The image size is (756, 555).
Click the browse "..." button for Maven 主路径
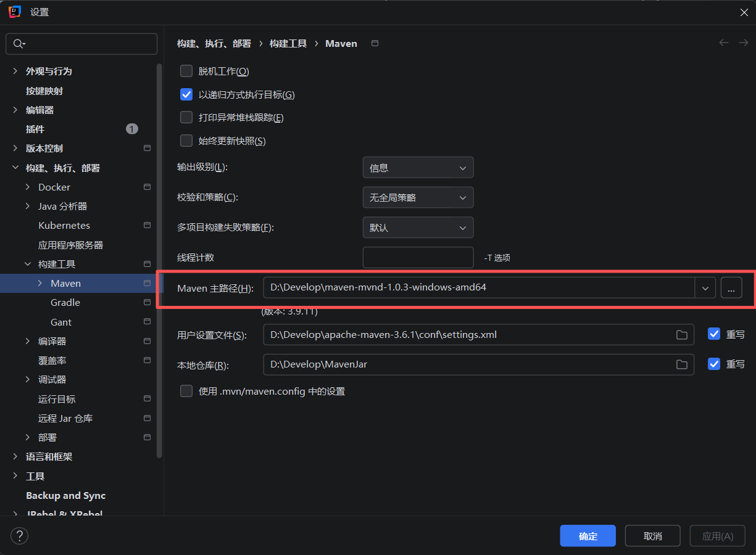point(731,287)
